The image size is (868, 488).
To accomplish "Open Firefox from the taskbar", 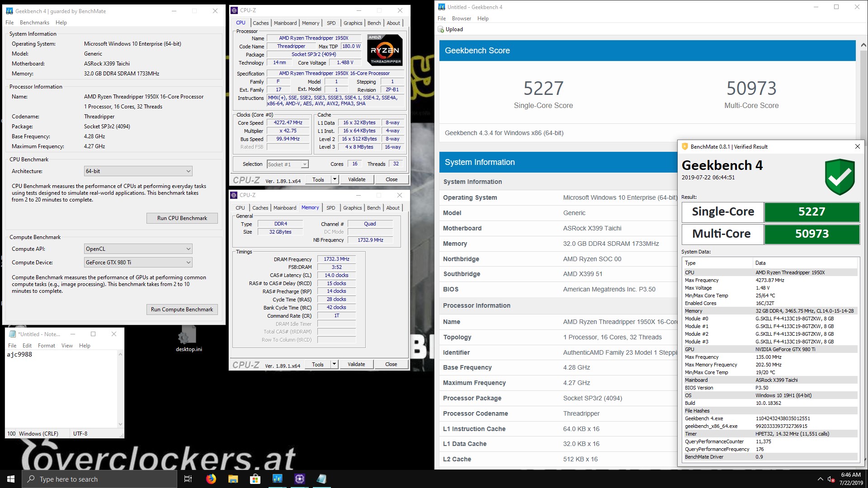I will click(x=211, y=479).
